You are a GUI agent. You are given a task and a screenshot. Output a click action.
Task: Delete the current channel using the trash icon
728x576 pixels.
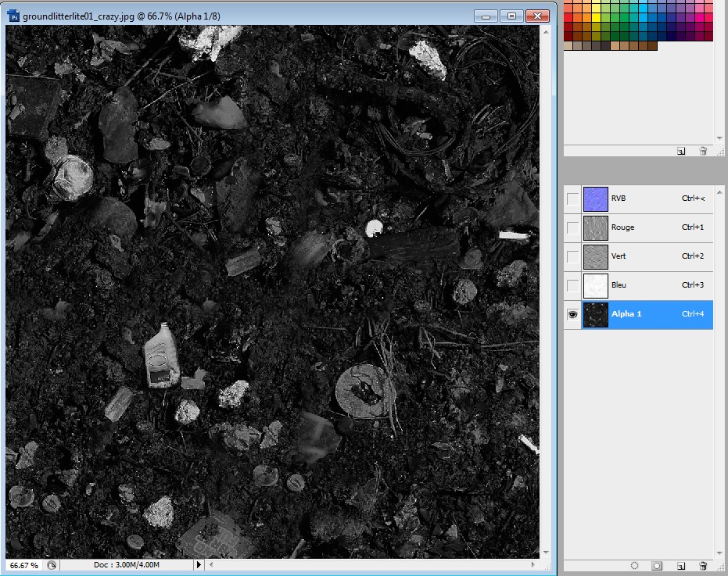click(703, 565)
